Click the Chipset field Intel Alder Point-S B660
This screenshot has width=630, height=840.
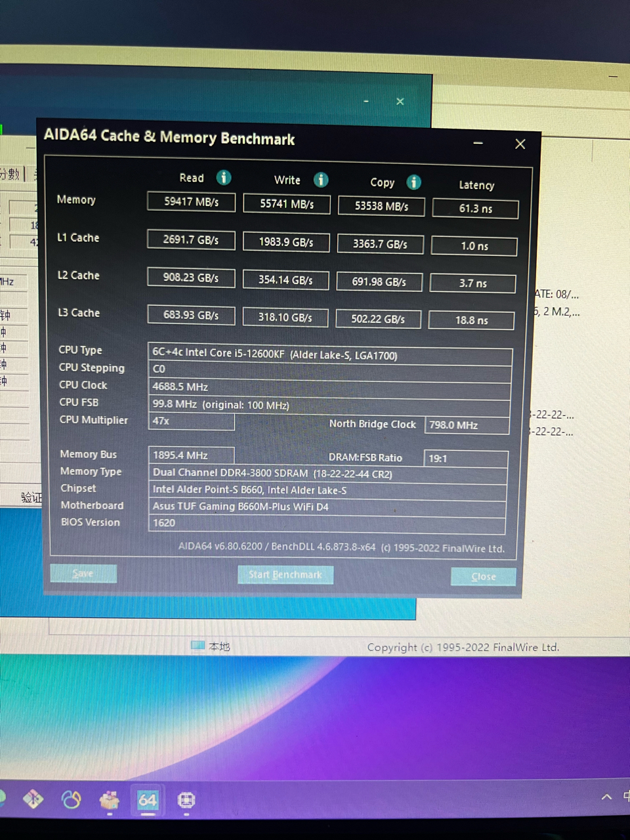(327, 490)
